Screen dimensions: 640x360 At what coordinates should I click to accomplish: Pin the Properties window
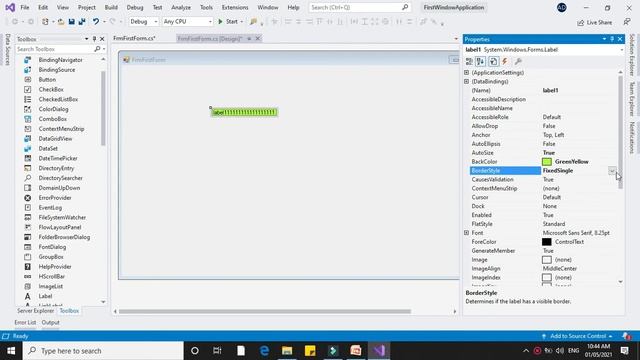[x=612, y=39]
